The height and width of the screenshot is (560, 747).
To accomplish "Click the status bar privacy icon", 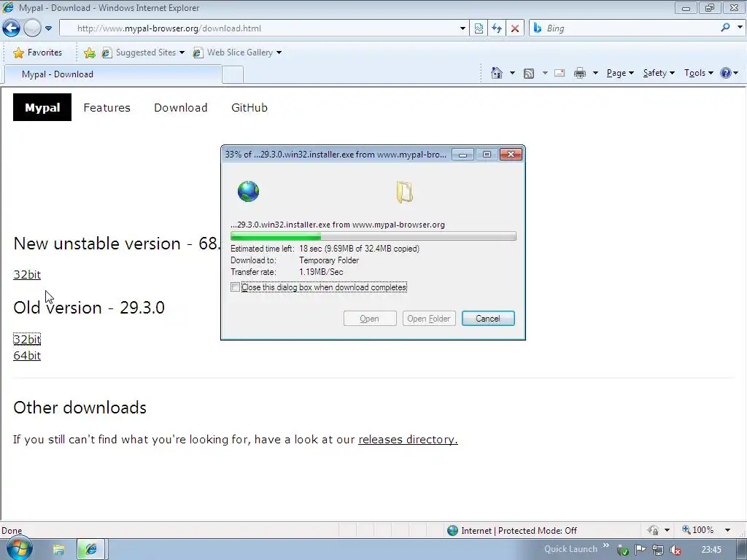I will (x=653, y=530).
